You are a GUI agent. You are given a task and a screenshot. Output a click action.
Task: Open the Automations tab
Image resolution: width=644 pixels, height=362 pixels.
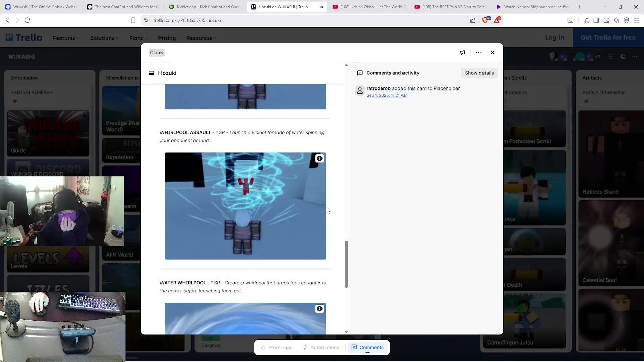click(x=320, y=347)
